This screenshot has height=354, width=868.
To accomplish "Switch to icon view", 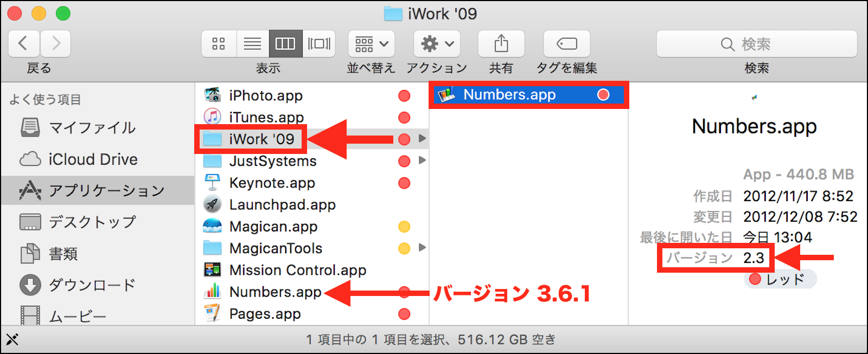I will (219, 43).
